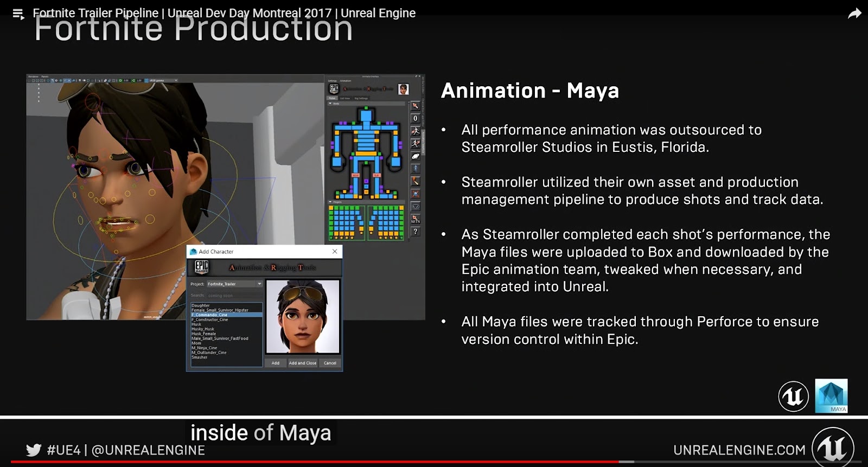Viewport: 868px width, 467px height.
Task: Click the Add and Close button
Action: 303,363
